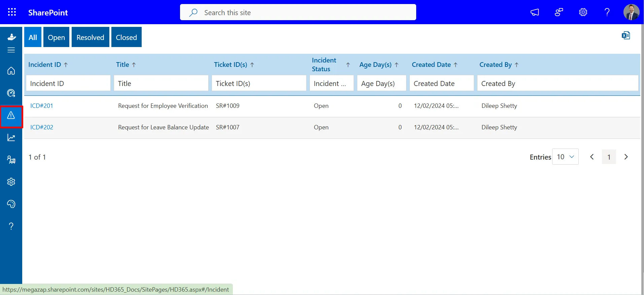Click the Created By filter field

(558, 83)
